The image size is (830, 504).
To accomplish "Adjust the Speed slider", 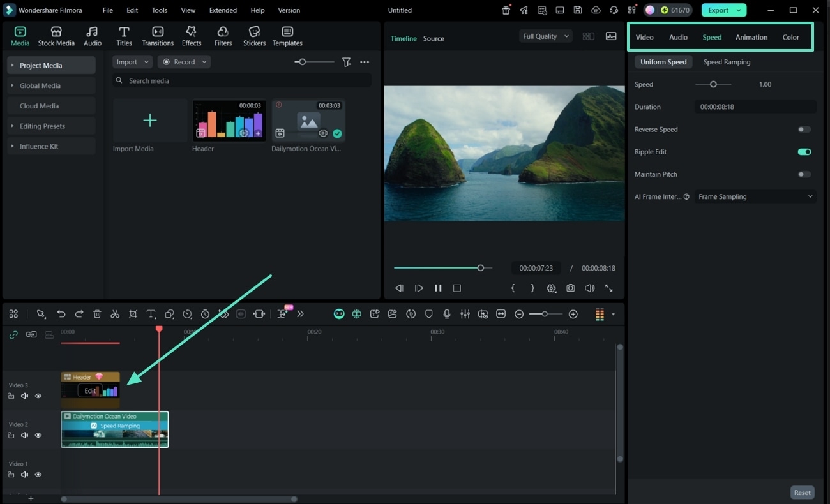I will point(713,84).
